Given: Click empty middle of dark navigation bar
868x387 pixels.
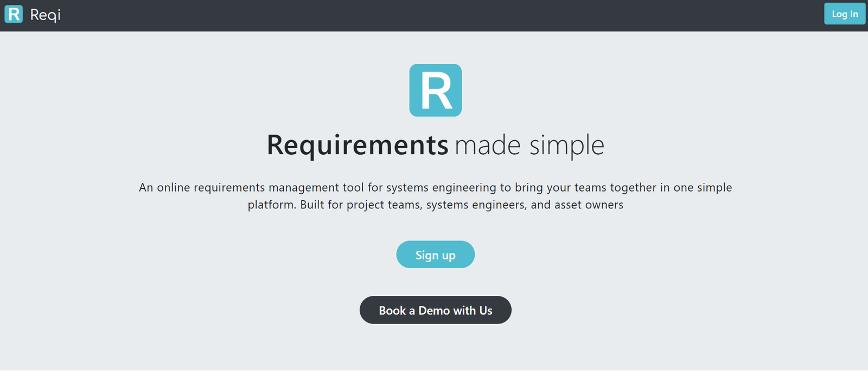Looking at the screenshot, I should (434, 15).
